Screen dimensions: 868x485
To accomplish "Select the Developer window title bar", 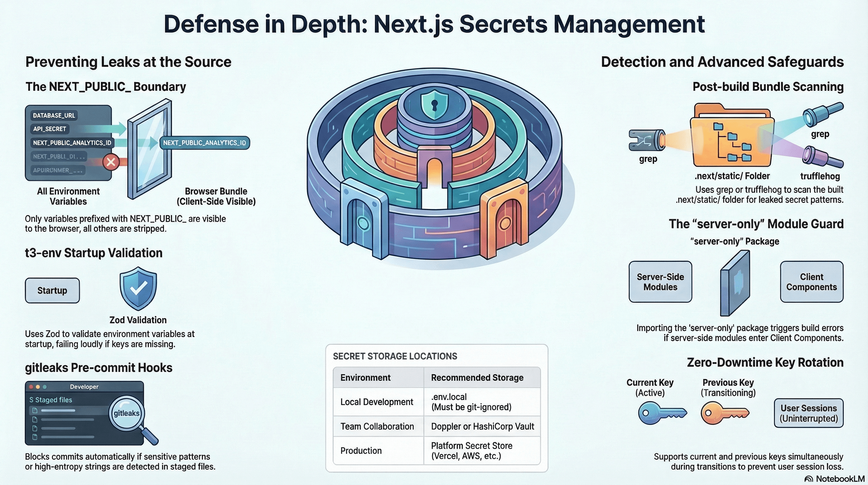I will [x=84, y=387].
